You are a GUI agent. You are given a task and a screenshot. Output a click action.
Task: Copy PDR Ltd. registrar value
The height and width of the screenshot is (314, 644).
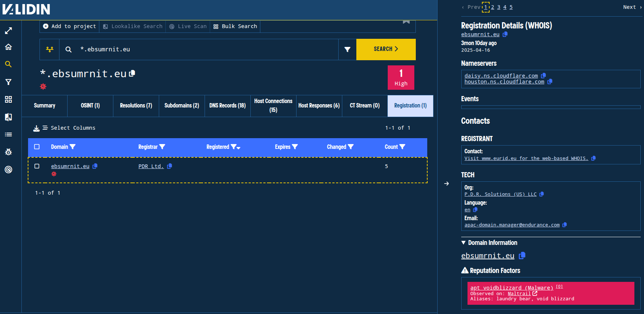tap(169, 166)
